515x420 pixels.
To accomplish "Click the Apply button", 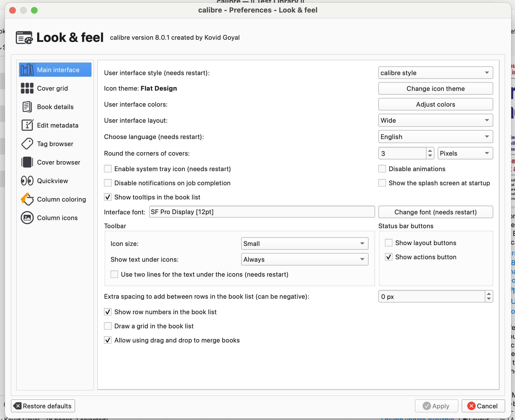I will [436, 406].
